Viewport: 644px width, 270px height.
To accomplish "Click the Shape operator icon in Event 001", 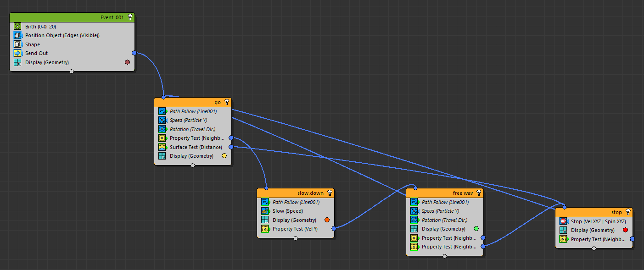I will [x=17, y=44].
